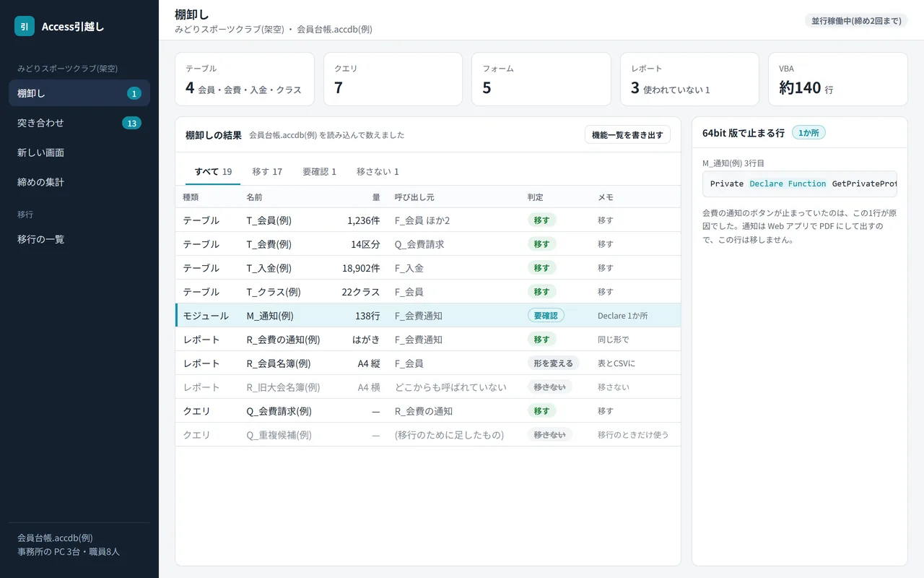Select the Q_会費請求(例) row name
Image resolution: width=924 pixels, height=578 pixels.
click(x=279, y=411)
